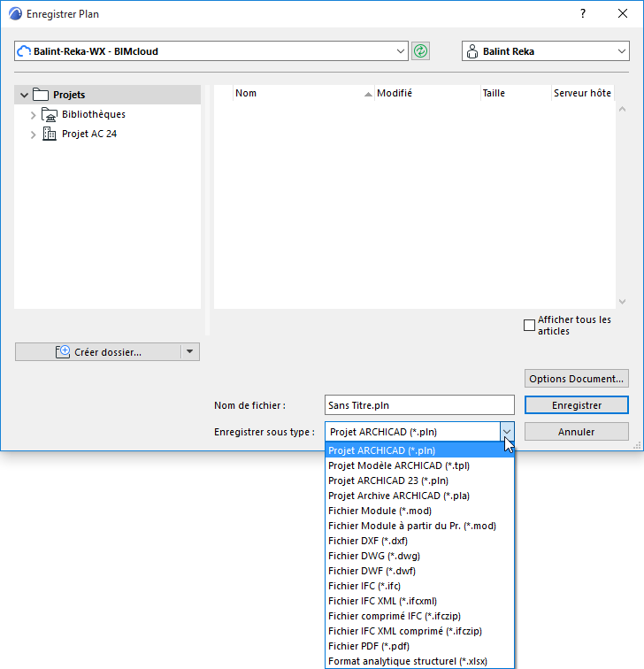Enable Afficher tous les articles checkbox
Image resolution: width=644 pixels, height=669 pixels.
point(529,325)
